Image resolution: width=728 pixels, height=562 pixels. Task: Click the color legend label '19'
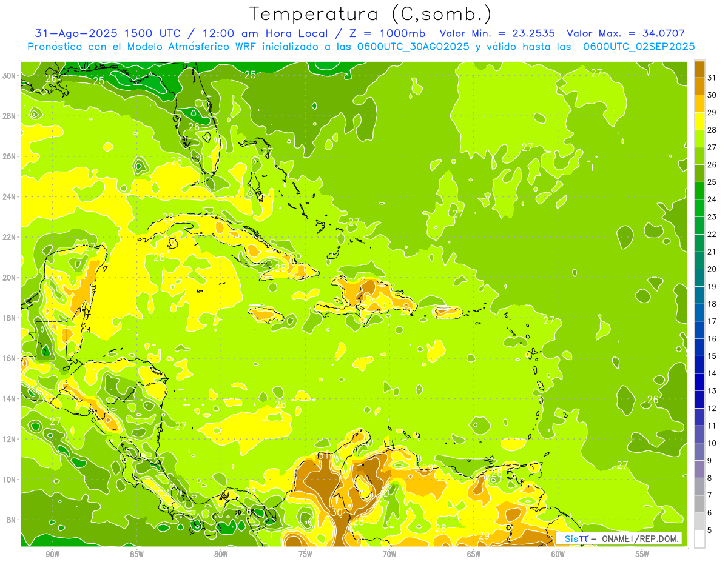(712, 286)
